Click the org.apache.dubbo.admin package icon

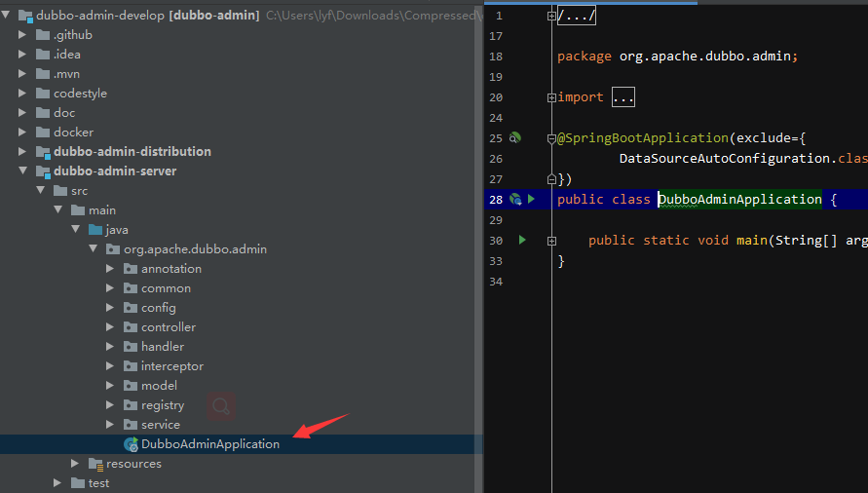[113, 249]
